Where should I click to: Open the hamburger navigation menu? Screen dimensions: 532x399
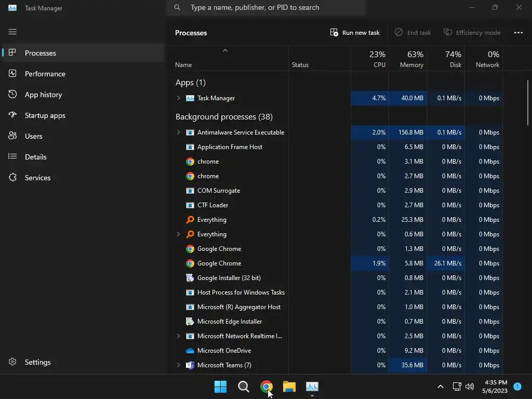[x=12, y=32]
